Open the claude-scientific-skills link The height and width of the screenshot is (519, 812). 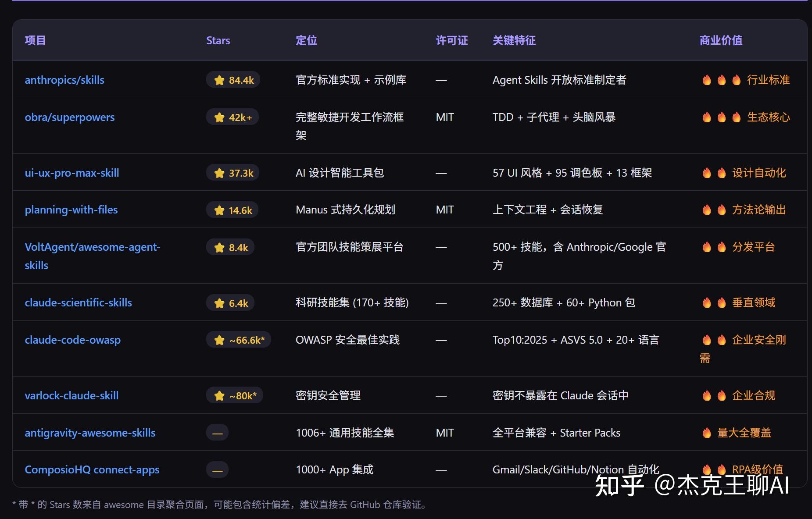click(78, 302)
